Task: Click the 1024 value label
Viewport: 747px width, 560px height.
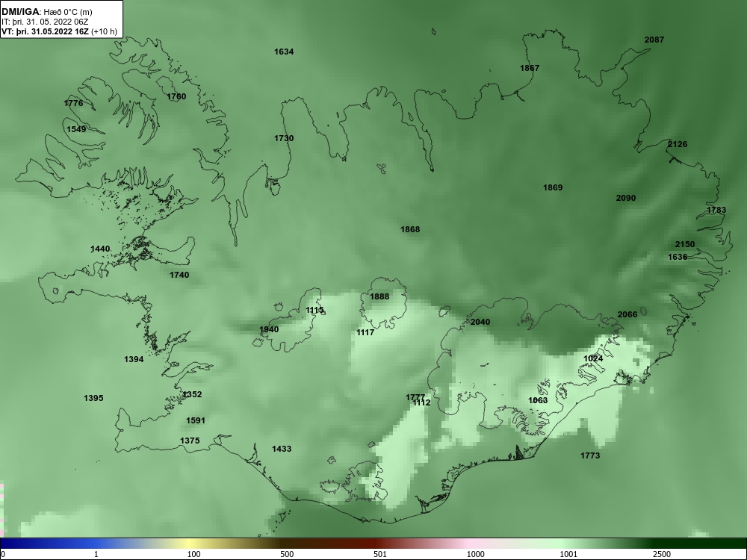Action: coord(593,358)
